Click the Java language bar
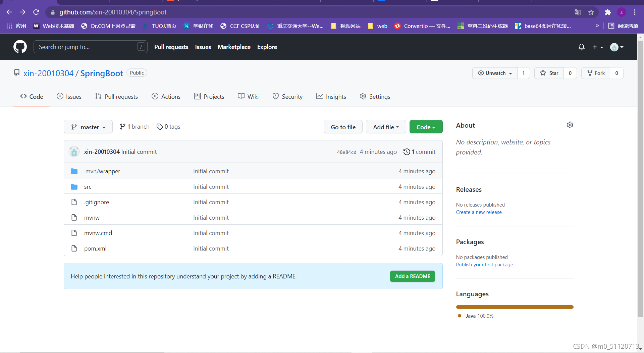644x353 pixels. 515,307
